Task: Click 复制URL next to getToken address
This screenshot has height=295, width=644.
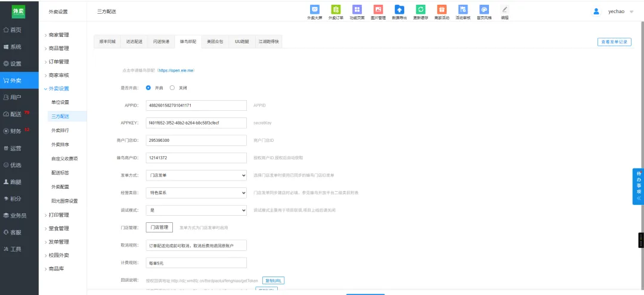Action: [273, 281]
